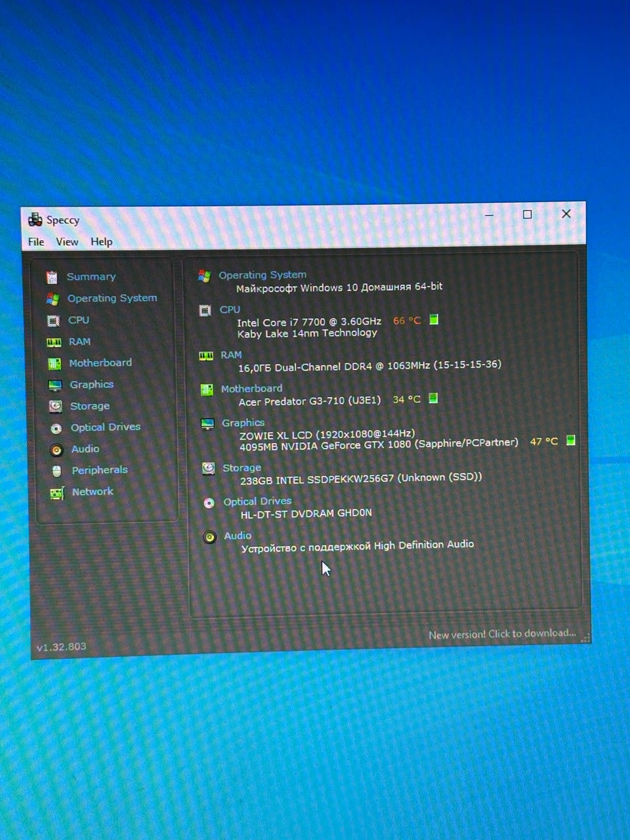
Task: Open the Storage section in sidebar
Action: coord(90,406)
